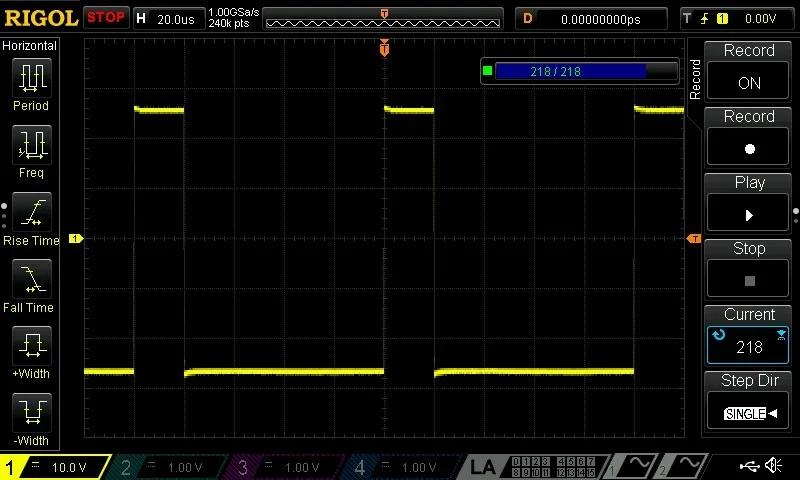
Task: Pick the -Width measurement icon
Action: (x=31, y=414)
